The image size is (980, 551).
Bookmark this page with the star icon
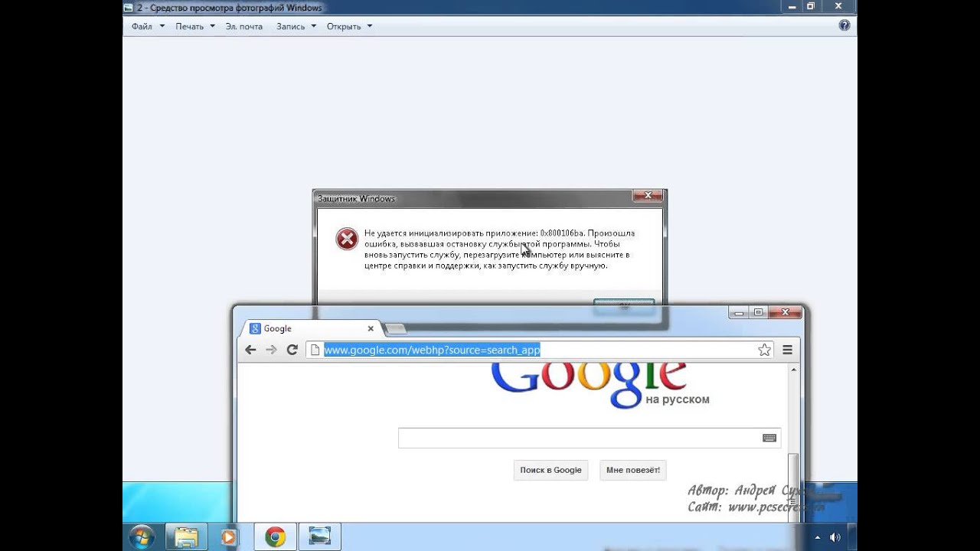(764, 350)
